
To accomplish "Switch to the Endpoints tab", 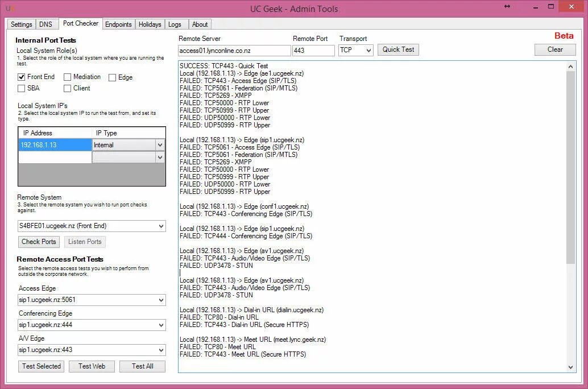I will click(118, 24).
